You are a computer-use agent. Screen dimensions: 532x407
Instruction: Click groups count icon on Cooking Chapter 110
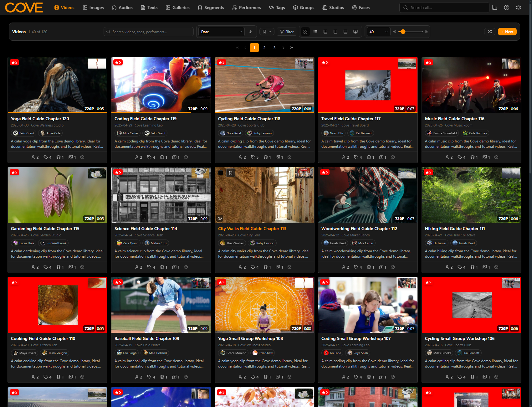pyautogui.click(x=60, y=377)
